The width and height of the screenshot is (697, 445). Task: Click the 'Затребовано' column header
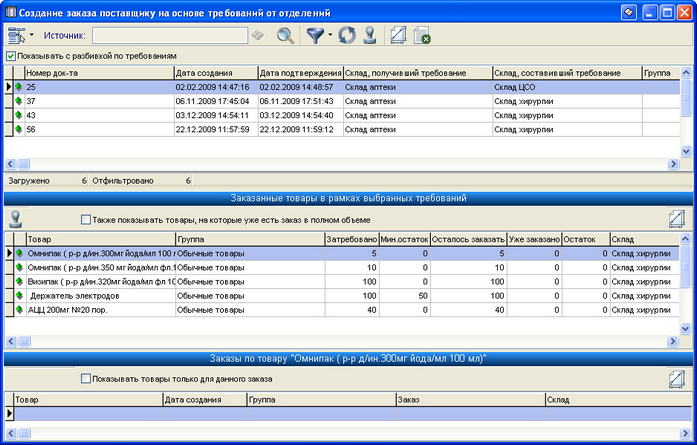[x=352, y=239]
